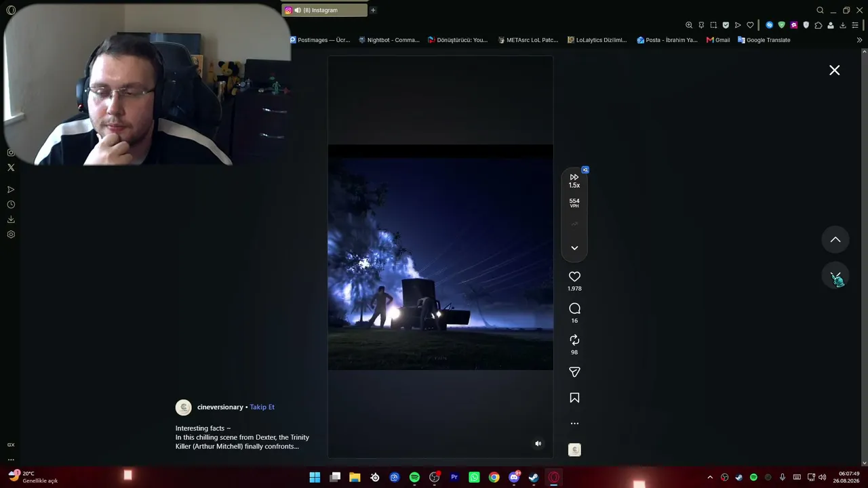Open the Postimages bookmark
The width and height of the screenshot is (868, 488).
pyautogui.click(x=320, y=40)
